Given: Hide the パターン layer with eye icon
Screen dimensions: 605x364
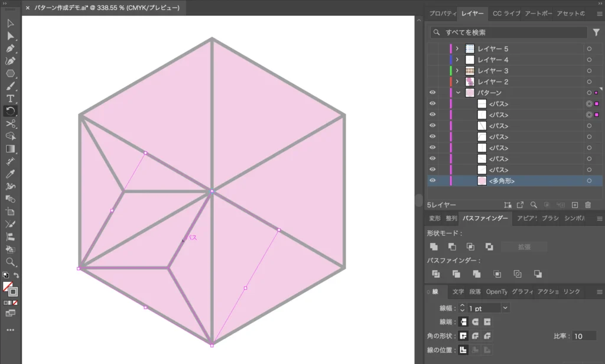Looking at the screenshot, I should coord(432,93).
